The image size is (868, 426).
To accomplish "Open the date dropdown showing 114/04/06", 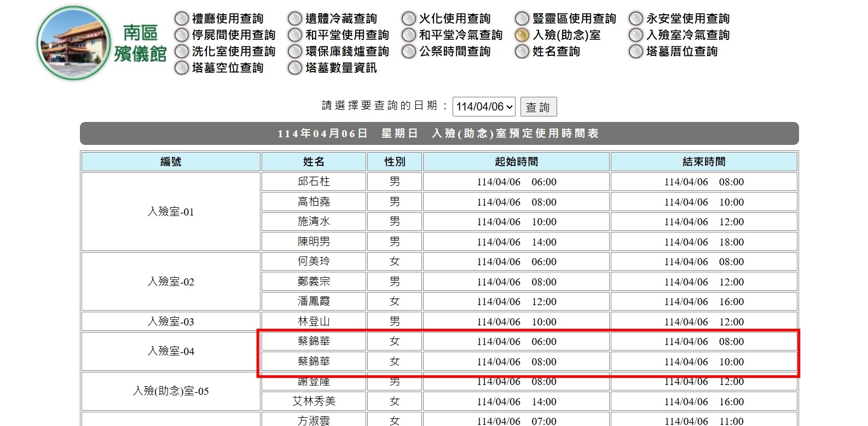I will coord(484,107).
